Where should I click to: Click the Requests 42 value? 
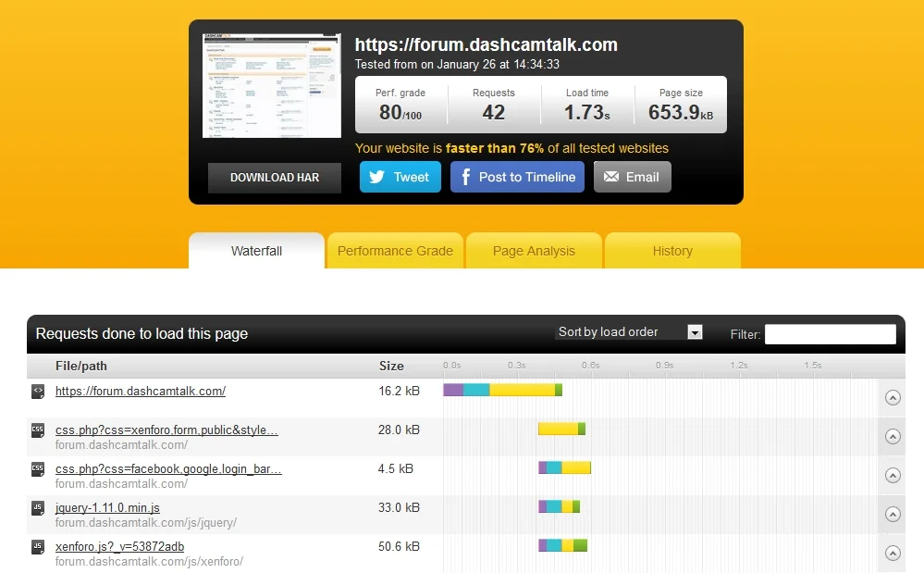(x=493, y=112)
